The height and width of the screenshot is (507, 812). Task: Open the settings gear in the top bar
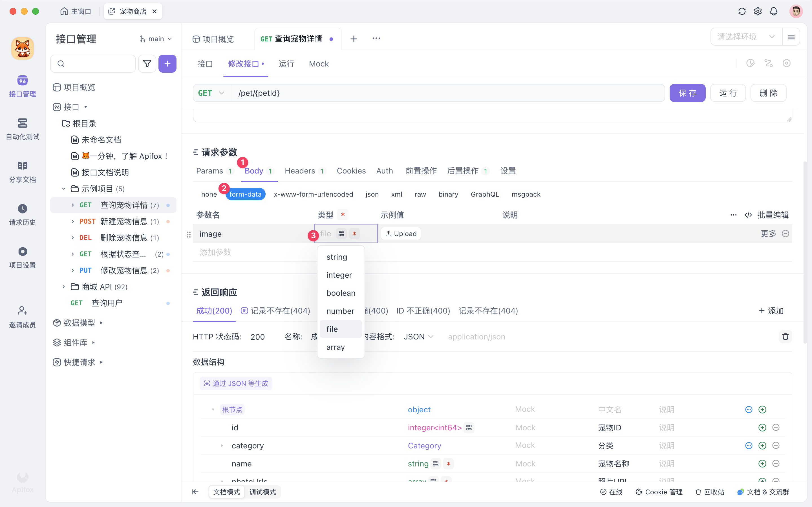pos(758,11)
